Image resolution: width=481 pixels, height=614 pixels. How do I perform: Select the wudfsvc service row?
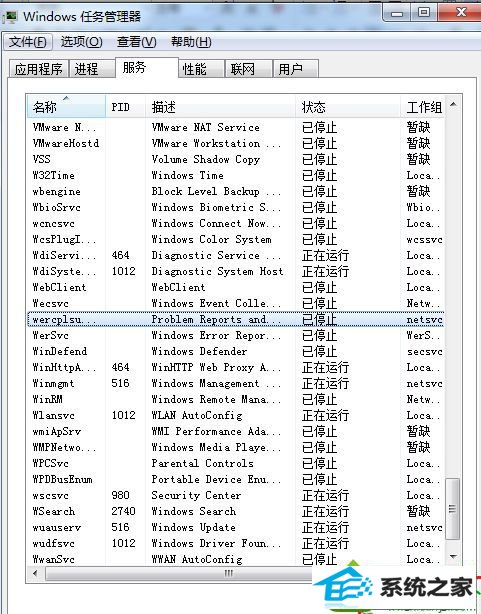(x=236, y=544)
